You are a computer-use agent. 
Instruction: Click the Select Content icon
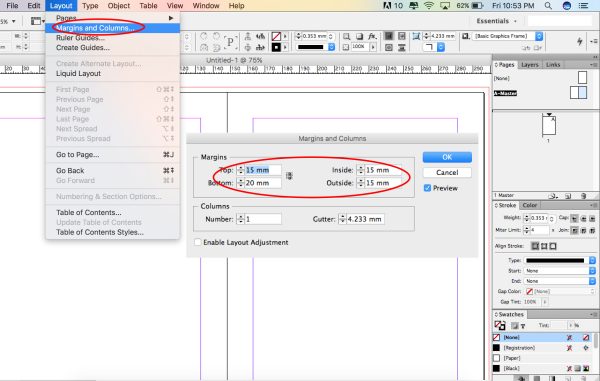click(248, 47)
